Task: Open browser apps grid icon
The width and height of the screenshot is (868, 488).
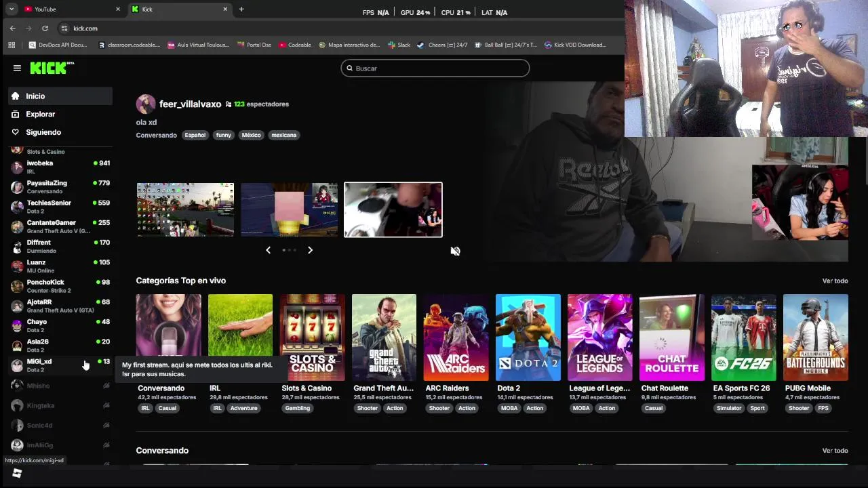Action: (12, 45)
